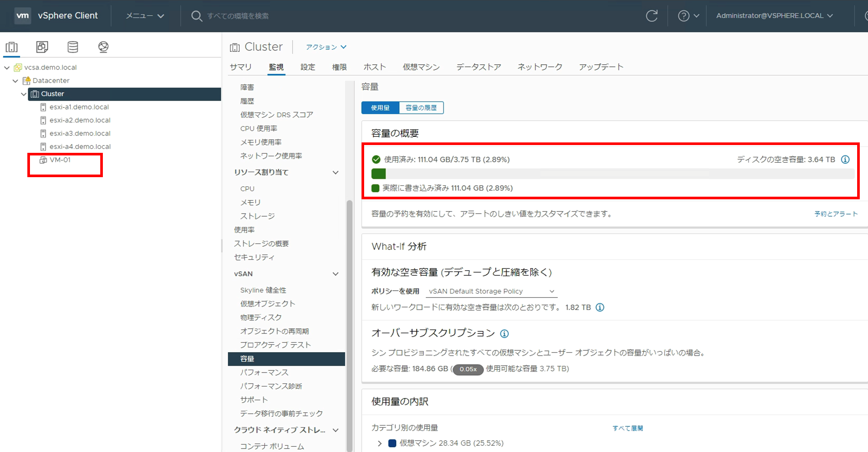Switch to 仮想マシン tab
The image size is (868, 452).
pyautogui.click(x=421, y=67)
